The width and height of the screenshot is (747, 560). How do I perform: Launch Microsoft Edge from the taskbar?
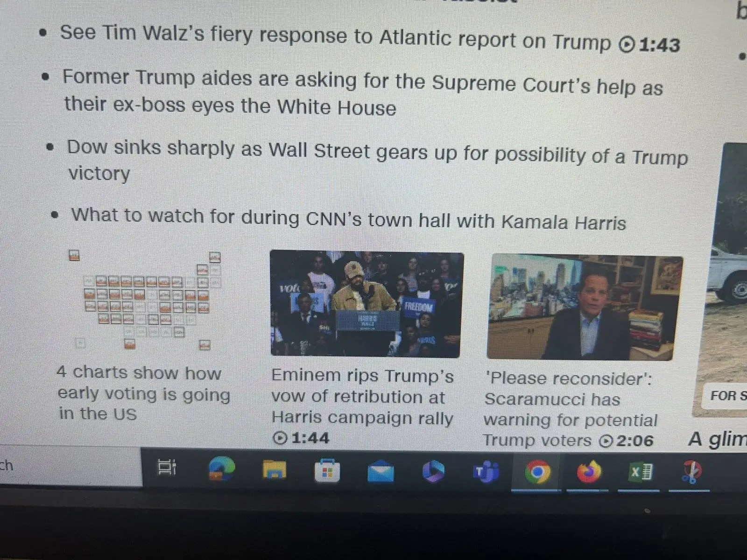222,469
